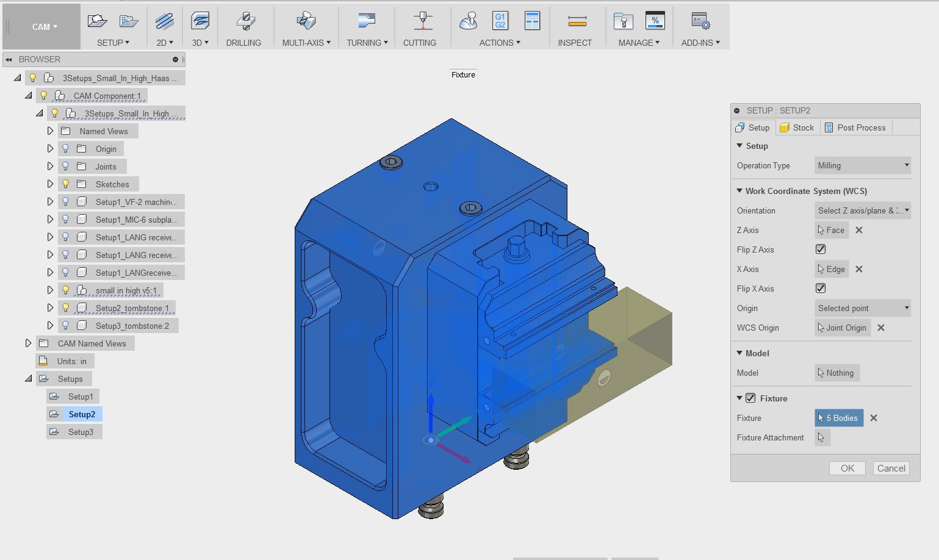Select Setup3 in the browser tree
This screenshot has width=939, height=560.
click(x=81, y=432)
